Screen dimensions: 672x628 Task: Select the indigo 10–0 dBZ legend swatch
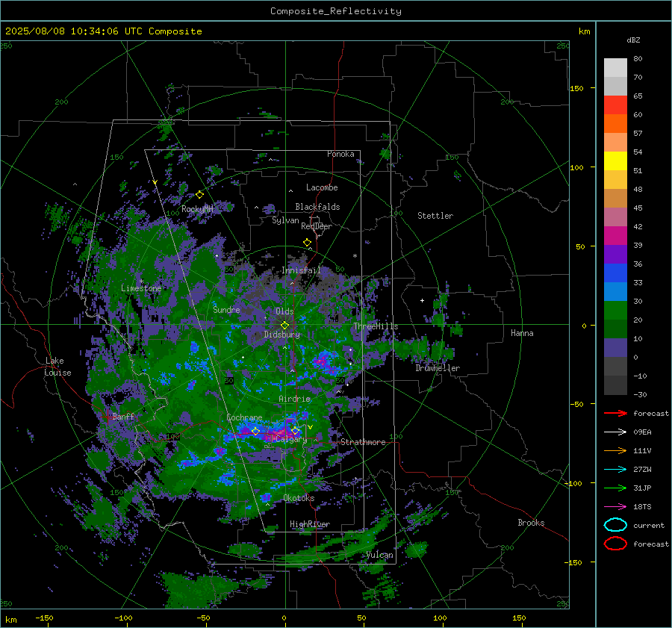(x=615, y=348)
